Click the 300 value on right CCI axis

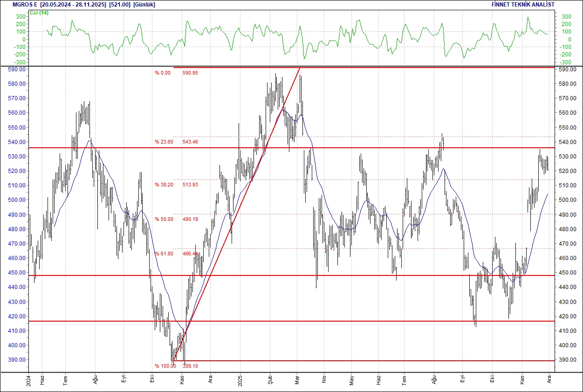click(x=566, y=17)
